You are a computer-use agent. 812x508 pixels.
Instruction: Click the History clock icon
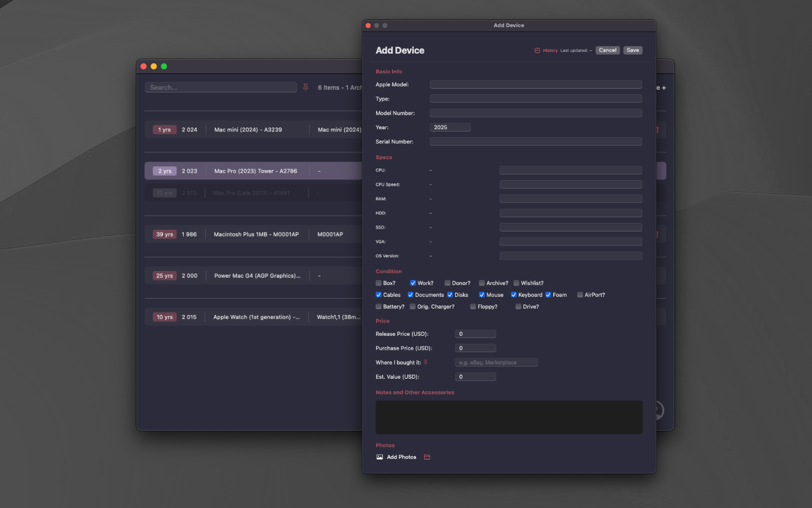[537, 50]
